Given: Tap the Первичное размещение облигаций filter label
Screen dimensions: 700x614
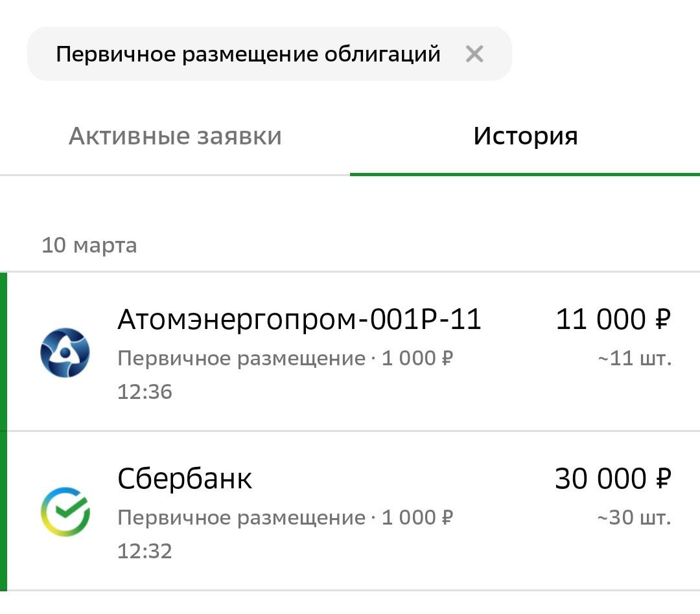Looking at the screenshot, I should pyautogui.click(x=248, y=54).
